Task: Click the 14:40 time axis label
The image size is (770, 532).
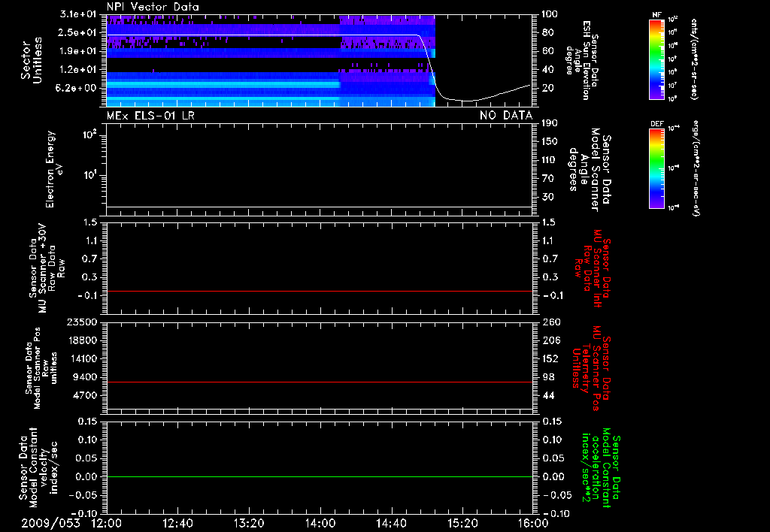Action: click(x=391, y=523)
